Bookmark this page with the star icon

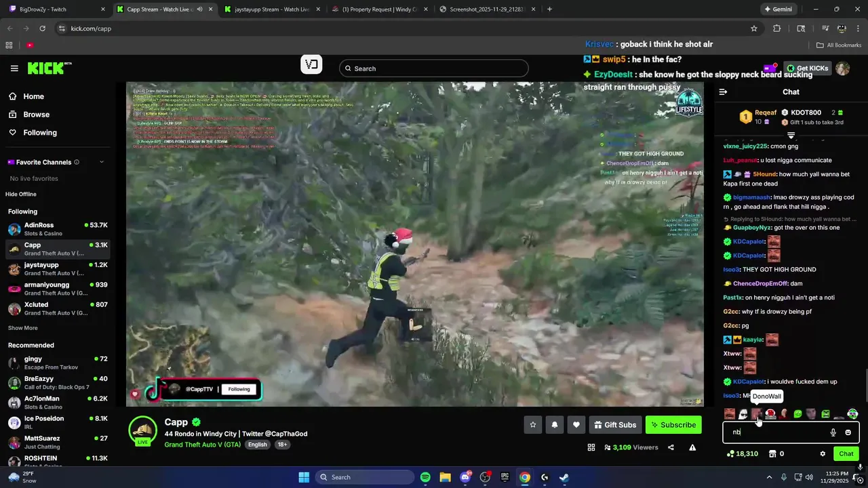click(754, 28)
